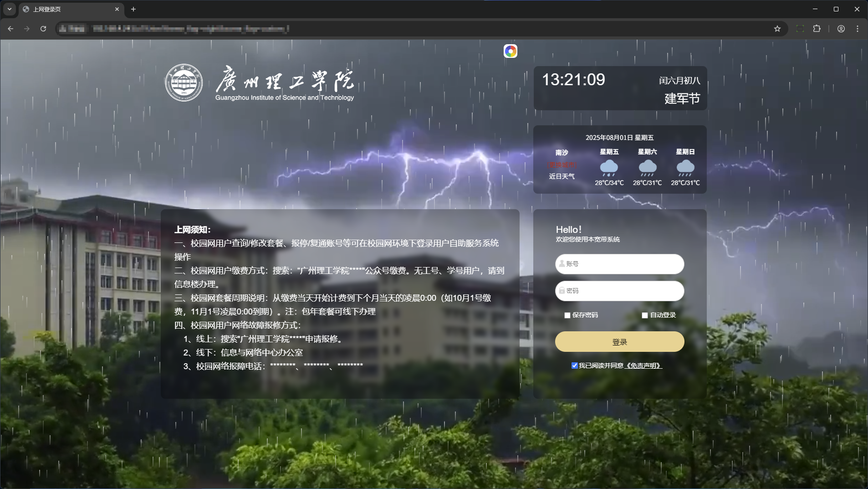The image size is (868, 489).
Task: Click the browser forward arrow
Action: (x=27, y=29)
